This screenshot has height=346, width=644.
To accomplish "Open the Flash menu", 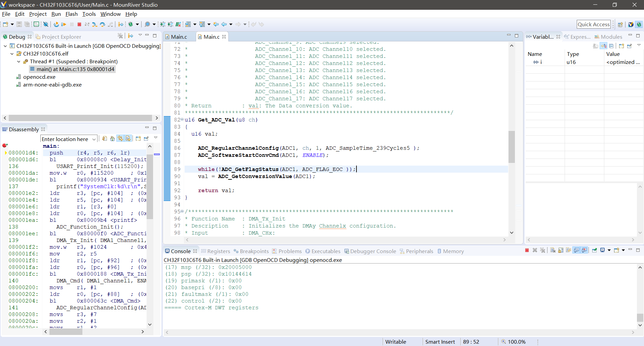I will point(71,14).
